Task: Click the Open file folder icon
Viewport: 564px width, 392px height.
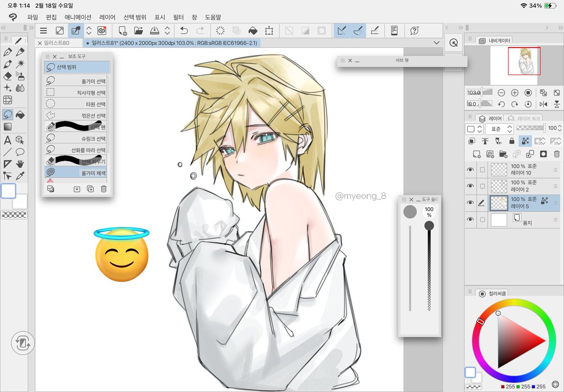Action: point(138,31)
